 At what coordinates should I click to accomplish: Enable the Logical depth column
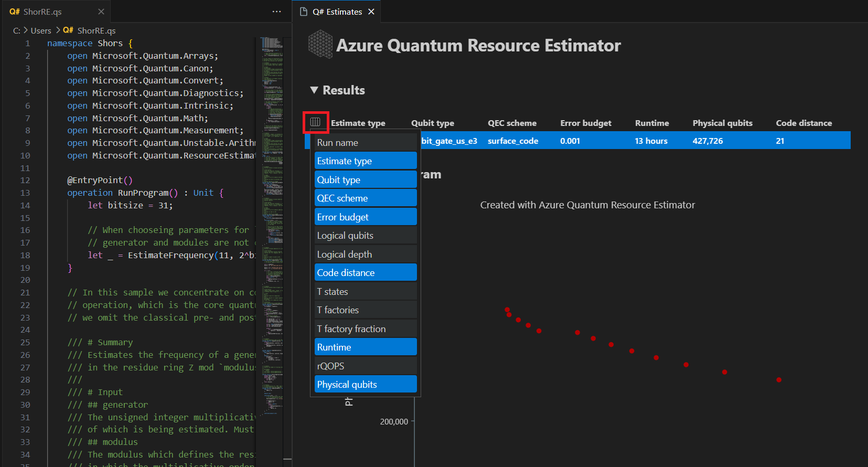[x=366, y=254]
